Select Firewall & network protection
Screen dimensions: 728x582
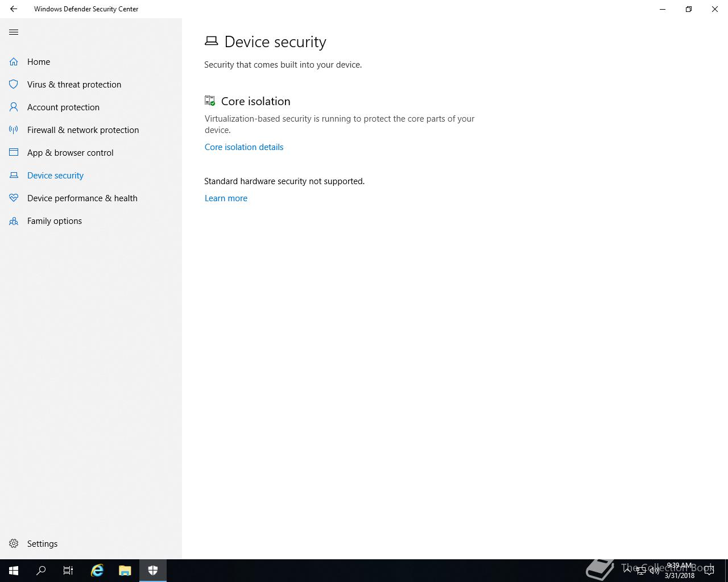[x=83, y=130]
